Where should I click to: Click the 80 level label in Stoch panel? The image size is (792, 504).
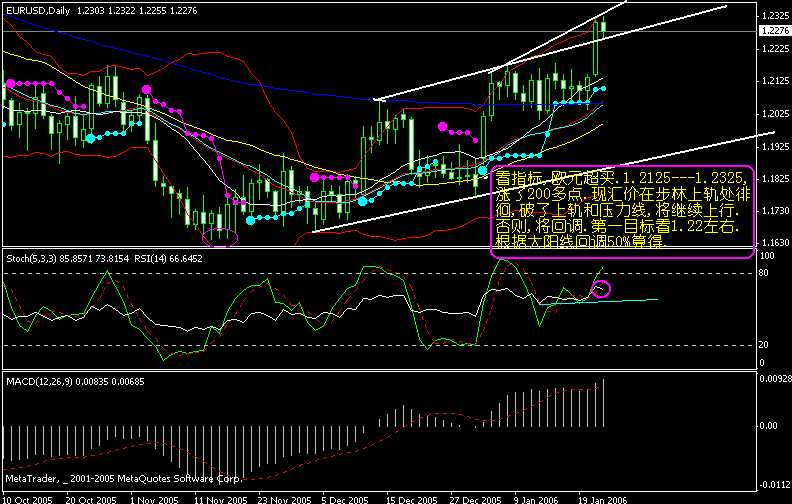(764, 273)
